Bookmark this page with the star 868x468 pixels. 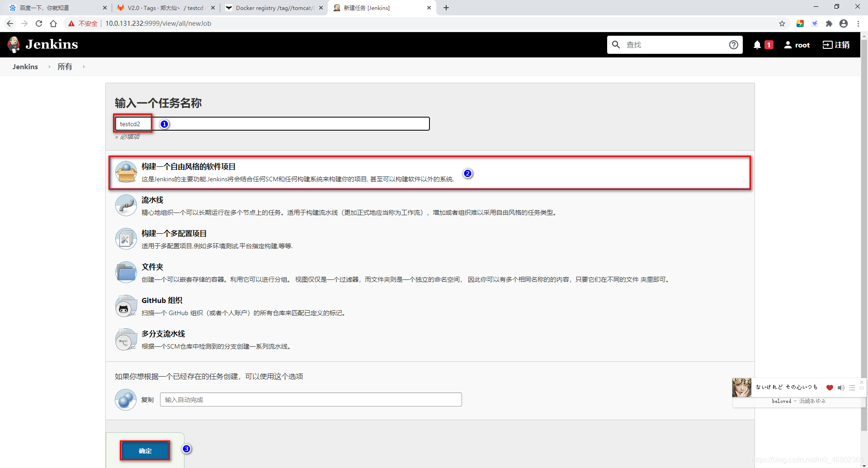782,24
